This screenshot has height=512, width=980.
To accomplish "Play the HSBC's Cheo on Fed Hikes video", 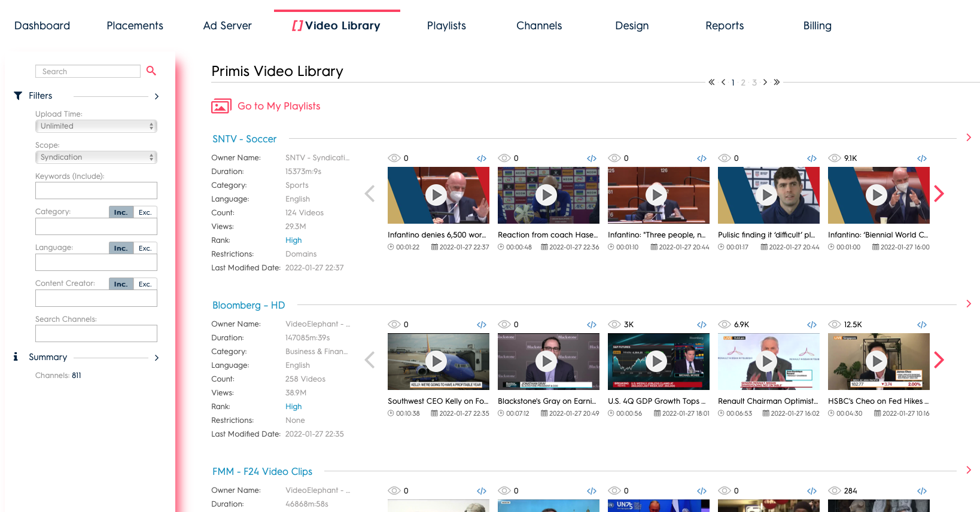I will (876, 361).
